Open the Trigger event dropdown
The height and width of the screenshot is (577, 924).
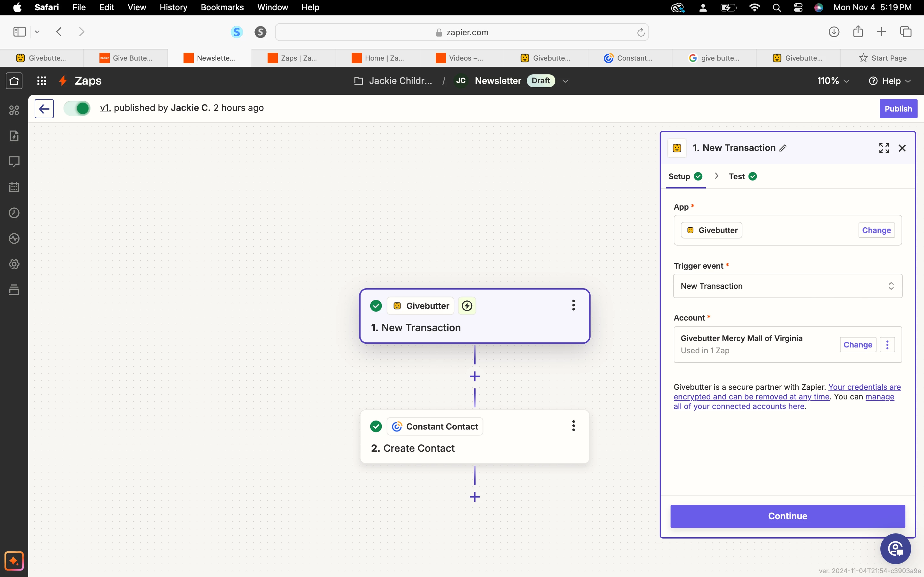(787, 286)
